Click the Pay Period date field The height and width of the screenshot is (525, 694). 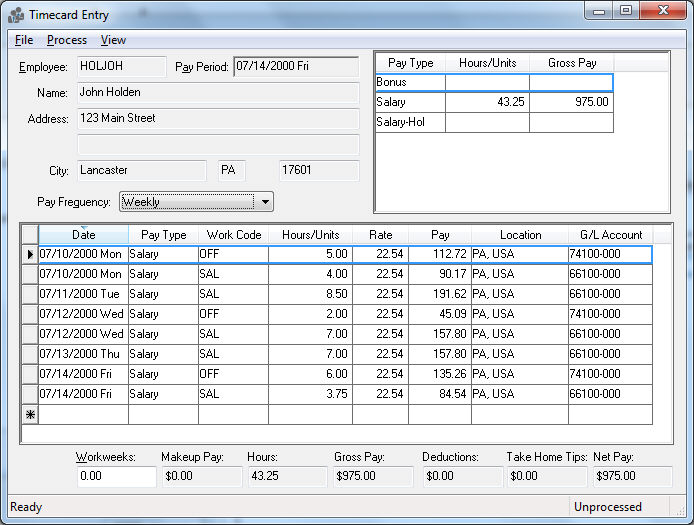[x=295, y=67]
